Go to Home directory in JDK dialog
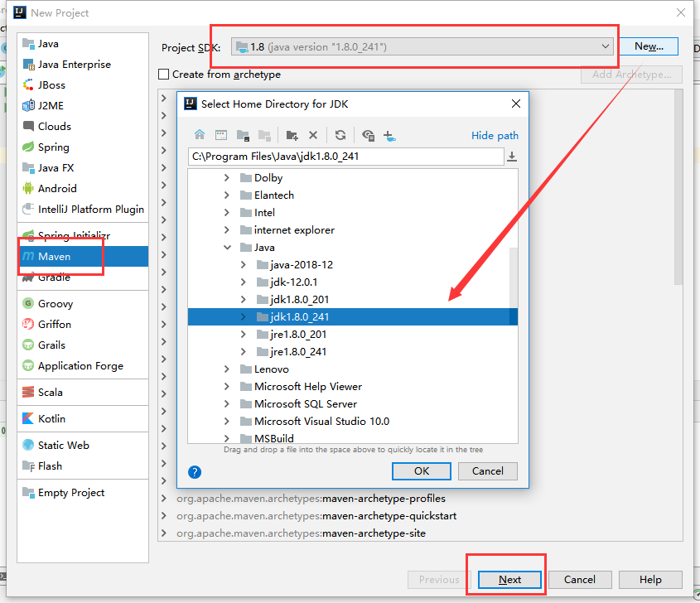The image size is (700, 603). pyautogui.click(x=200, y=135)
